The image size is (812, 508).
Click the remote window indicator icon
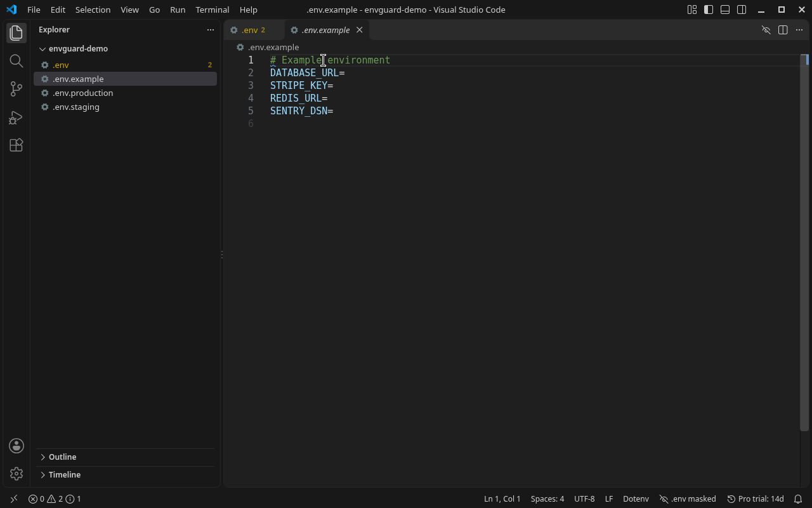tap(14, 499)
